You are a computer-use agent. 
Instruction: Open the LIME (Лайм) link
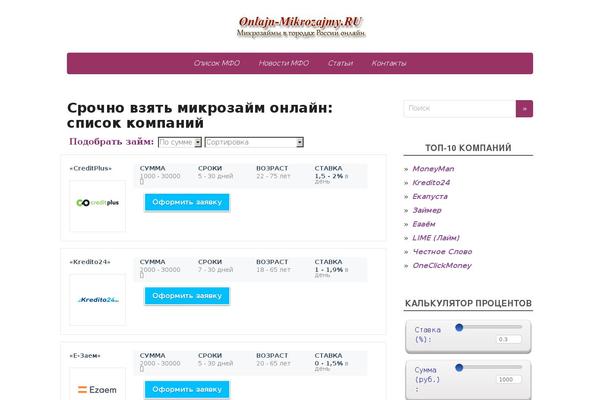(x=436, y=238)
